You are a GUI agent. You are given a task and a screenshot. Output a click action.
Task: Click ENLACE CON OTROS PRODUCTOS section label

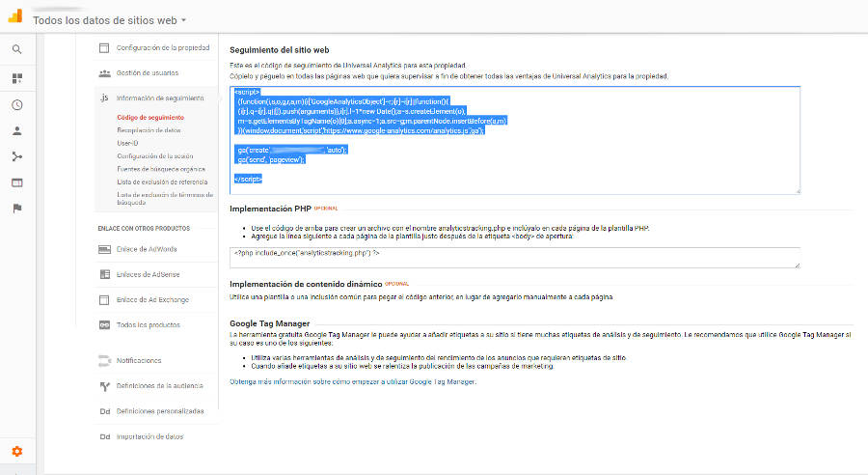coord(144,229)
